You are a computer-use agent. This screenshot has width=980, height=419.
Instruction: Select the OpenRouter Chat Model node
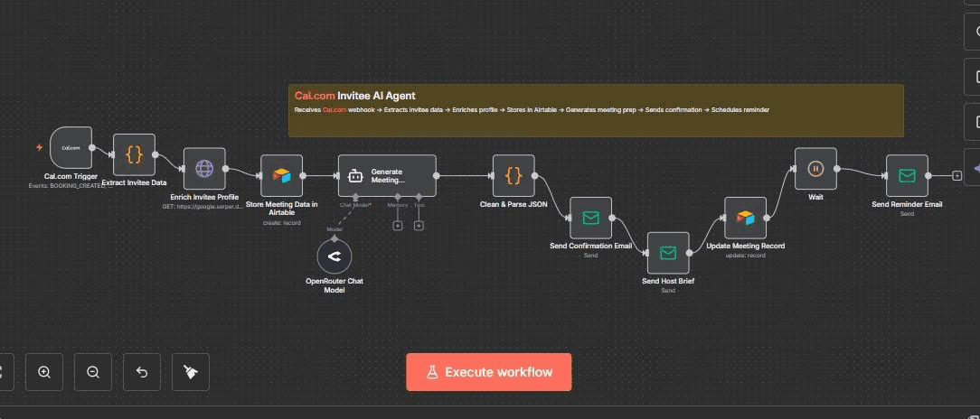click(x=335, y=256)
